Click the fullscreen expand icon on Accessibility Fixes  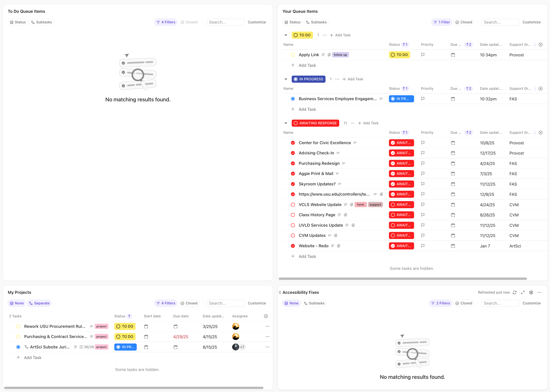tap(523, 292)
